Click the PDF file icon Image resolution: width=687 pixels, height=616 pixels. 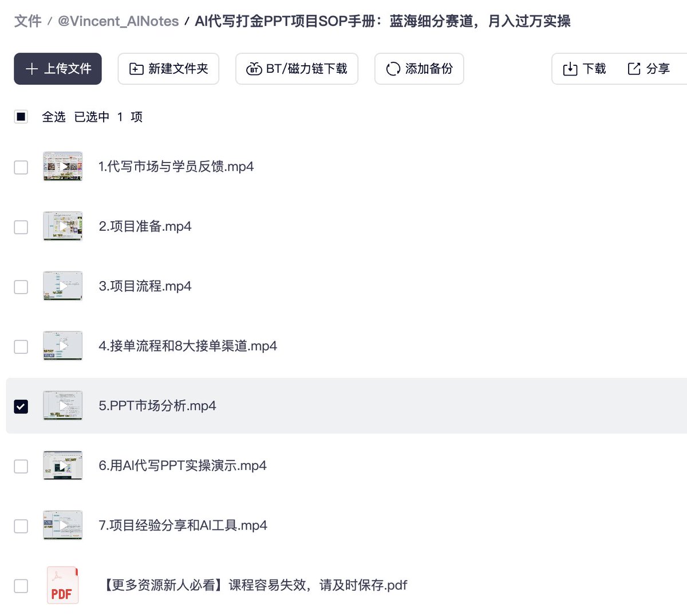point(63,585)
